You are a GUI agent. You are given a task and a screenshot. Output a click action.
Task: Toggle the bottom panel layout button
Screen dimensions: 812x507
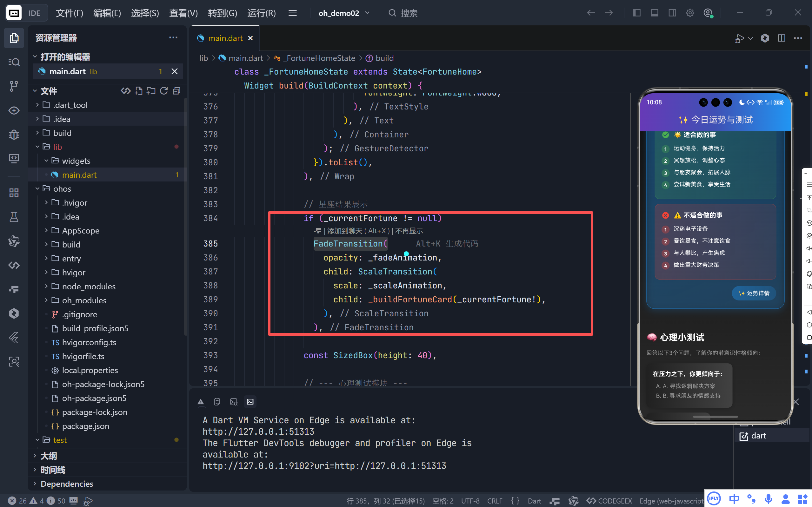654,13
